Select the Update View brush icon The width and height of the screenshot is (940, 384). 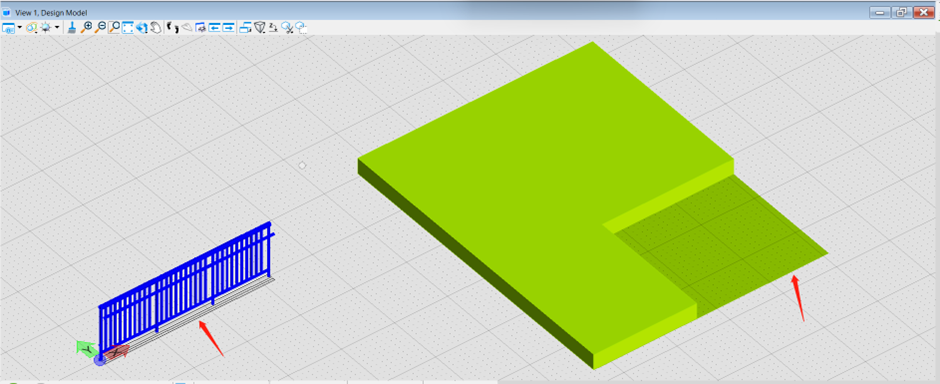coord(72,28)
